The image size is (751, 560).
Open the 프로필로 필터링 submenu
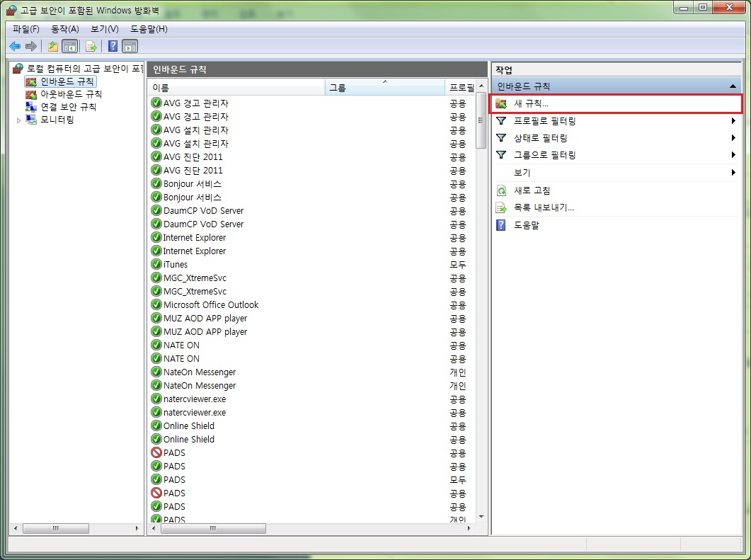[x=617, y=121]
